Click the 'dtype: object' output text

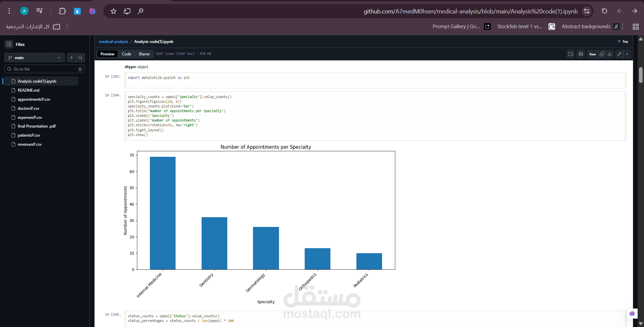pos(136,67)
